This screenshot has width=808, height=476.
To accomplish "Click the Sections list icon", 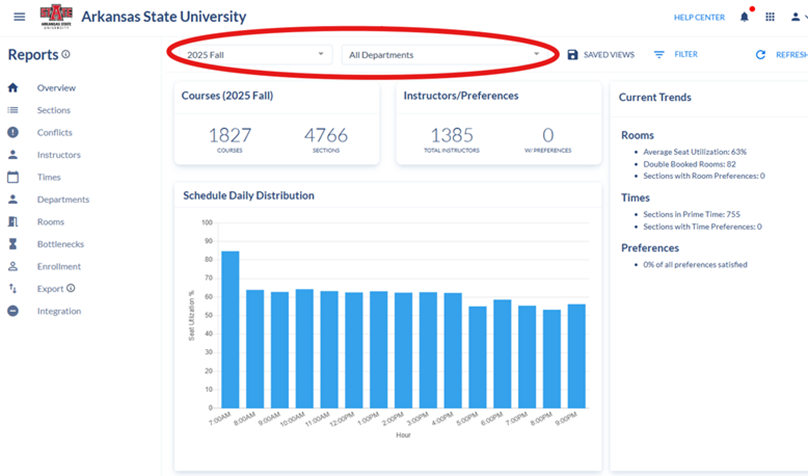I will tap(13, 110).
